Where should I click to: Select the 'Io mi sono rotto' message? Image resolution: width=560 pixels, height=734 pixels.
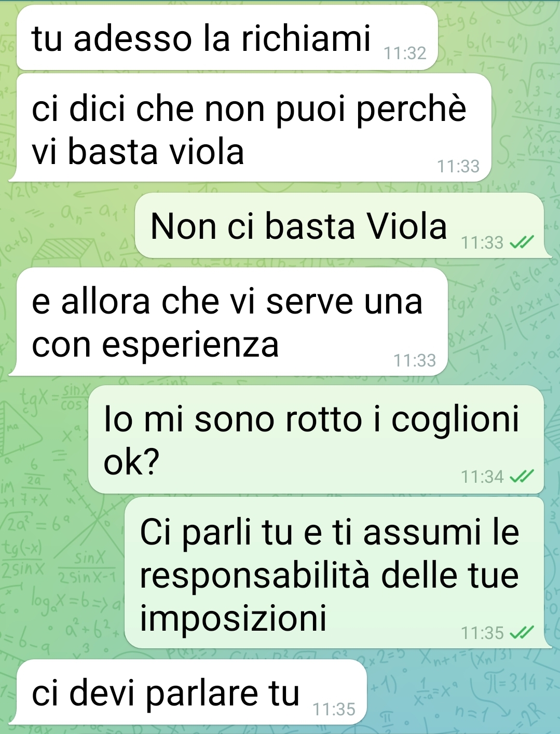[316, 439]
